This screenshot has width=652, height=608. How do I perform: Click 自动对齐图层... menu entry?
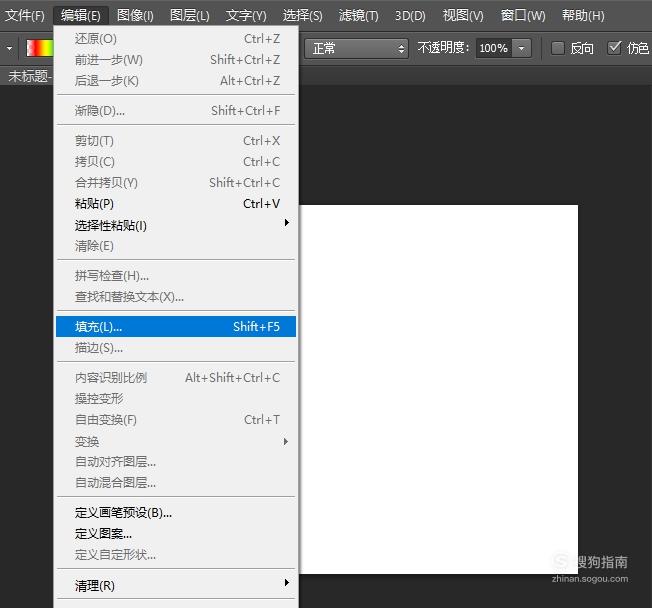pos(176,462)
